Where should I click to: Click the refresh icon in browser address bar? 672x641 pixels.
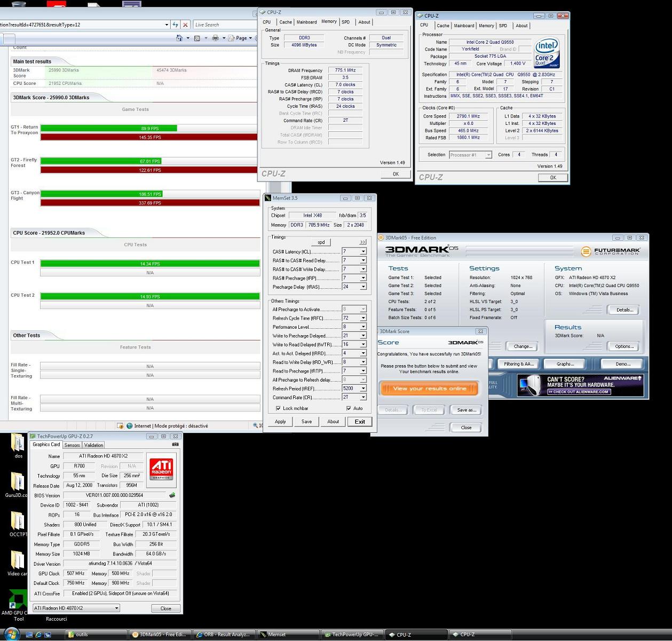[x=175, y=25]
